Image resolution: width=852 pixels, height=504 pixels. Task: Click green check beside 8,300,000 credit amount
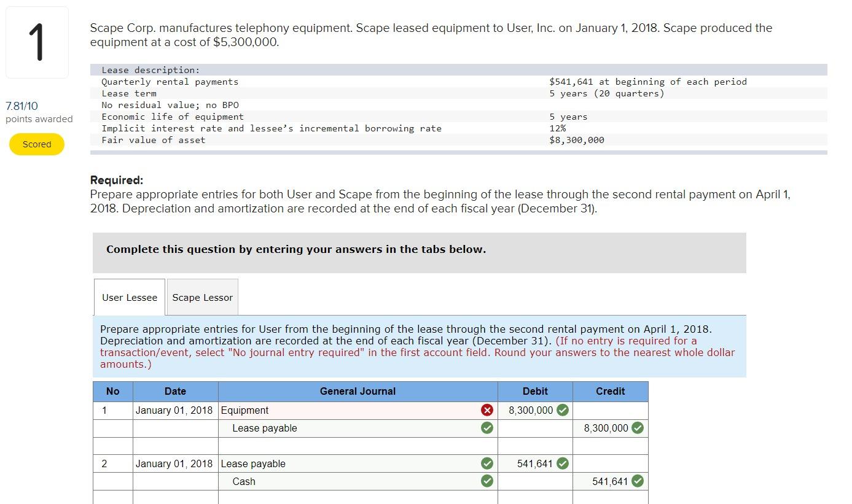click(x=638, y=428)
